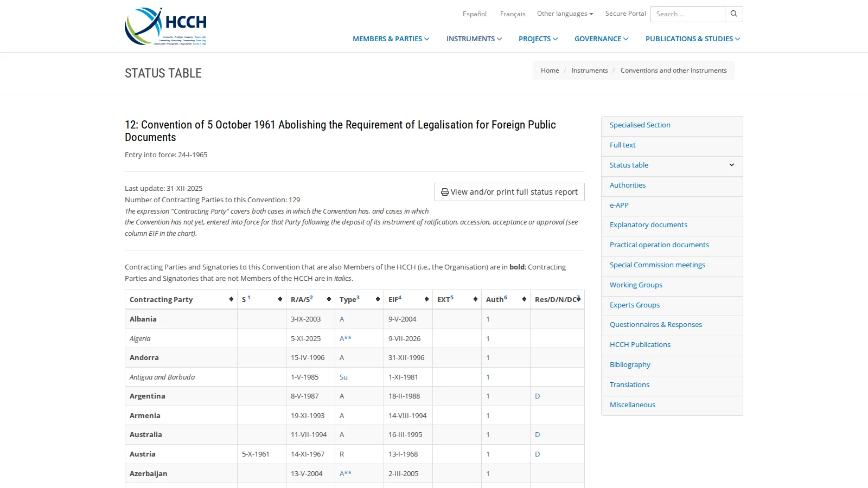The image size is (868, 488).
Task: Go to Instruments breadcrumb
Action: pyautogui.click(x=590, y=70)
